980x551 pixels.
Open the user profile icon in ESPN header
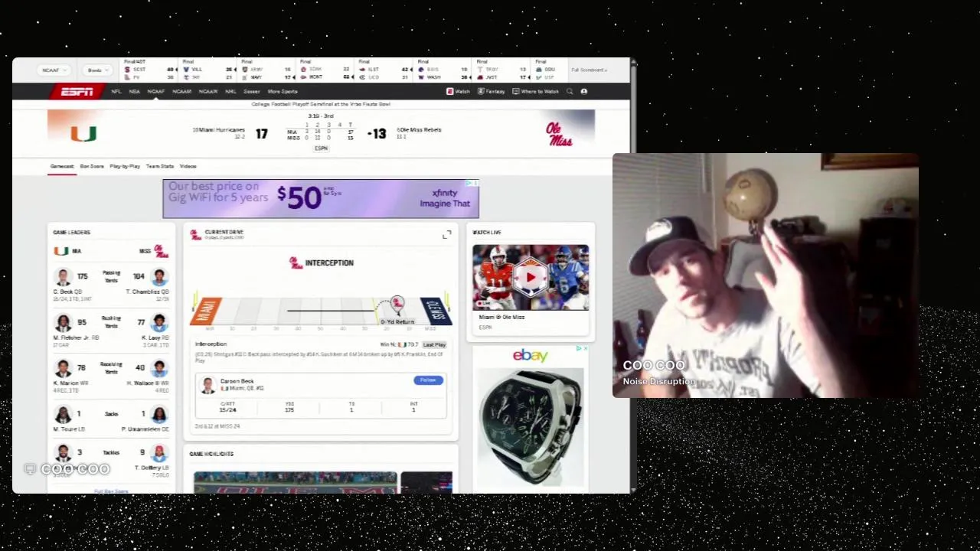(584, 91)
